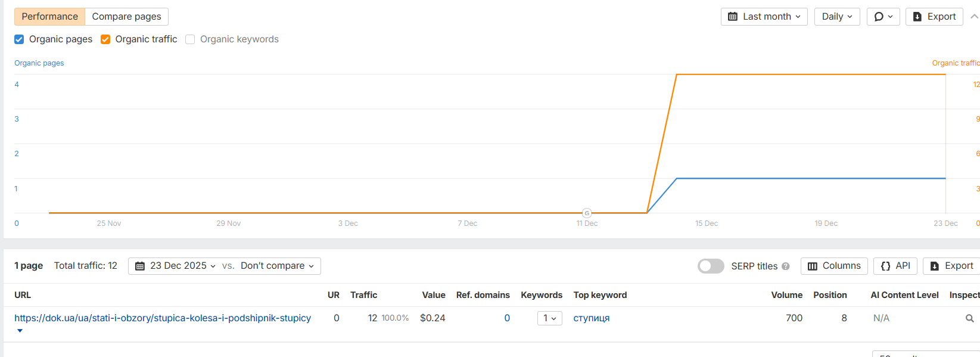Click the Google update marker on chart
980x357 pixels.
tap(587, 213)
